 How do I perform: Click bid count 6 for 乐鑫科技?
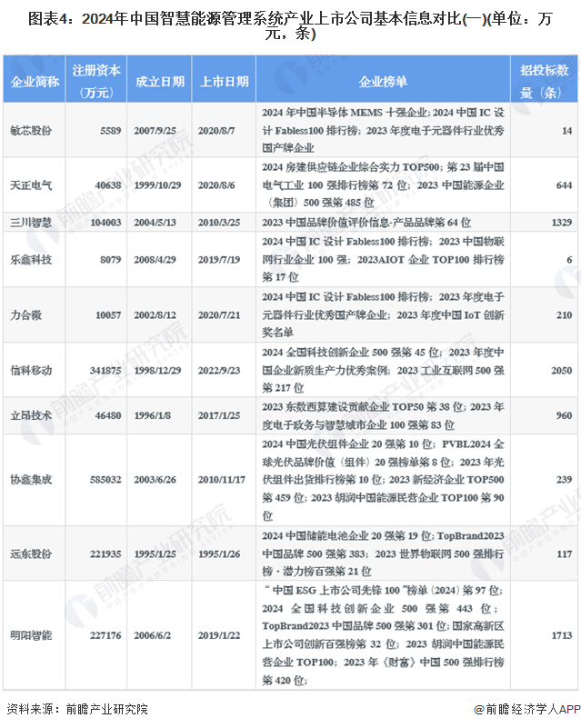tap(569, 260)
